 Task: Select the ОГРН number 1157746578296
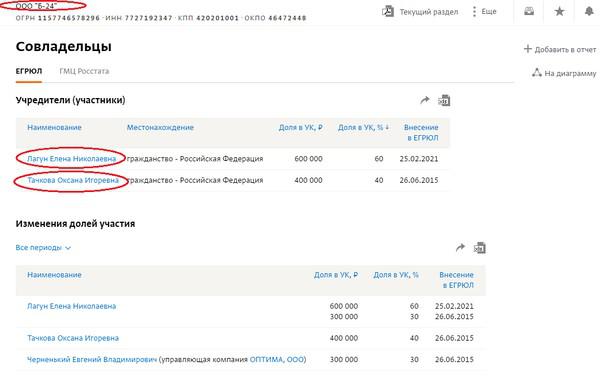(x=69, y=18)
